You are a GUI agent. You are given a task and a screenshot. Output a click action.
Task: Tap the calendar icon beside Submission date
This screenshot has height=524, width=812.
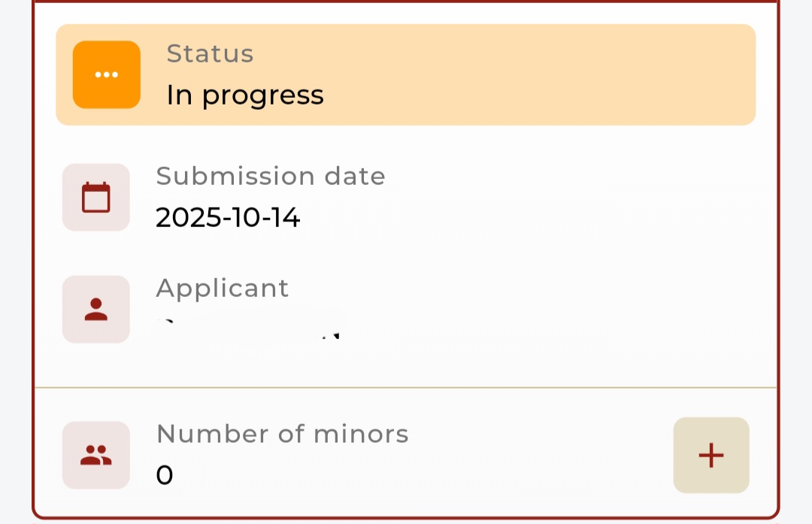tap(95, 197)
